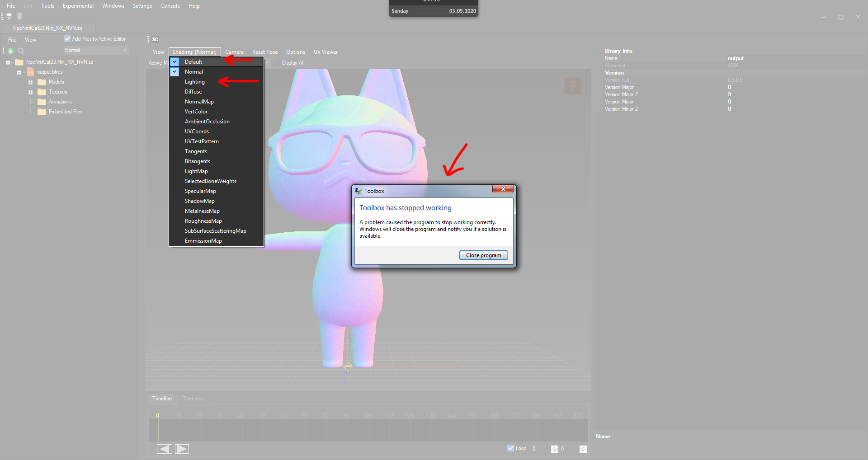This screenshot has width=868, height=460.
Task: Click the Close program button
Action: [x=483, y=255]
